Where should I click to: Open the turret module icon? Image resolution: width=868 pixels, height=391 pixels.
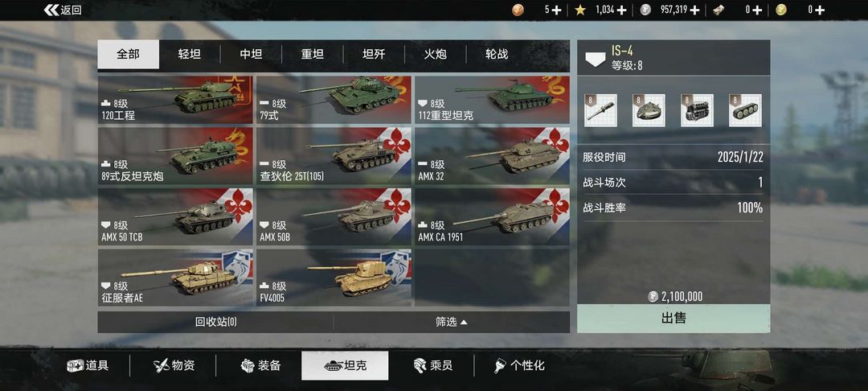(649, 110)
